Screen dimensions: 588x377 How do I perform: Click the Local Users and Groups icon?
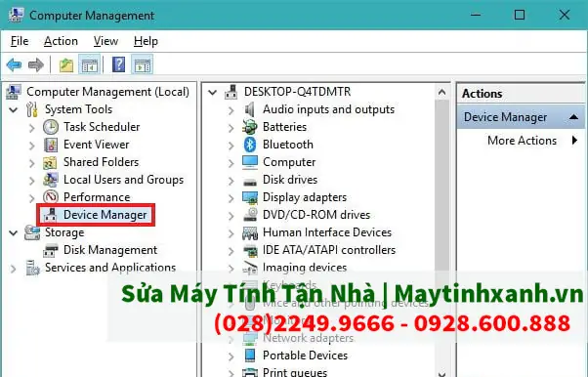point(50,180)
